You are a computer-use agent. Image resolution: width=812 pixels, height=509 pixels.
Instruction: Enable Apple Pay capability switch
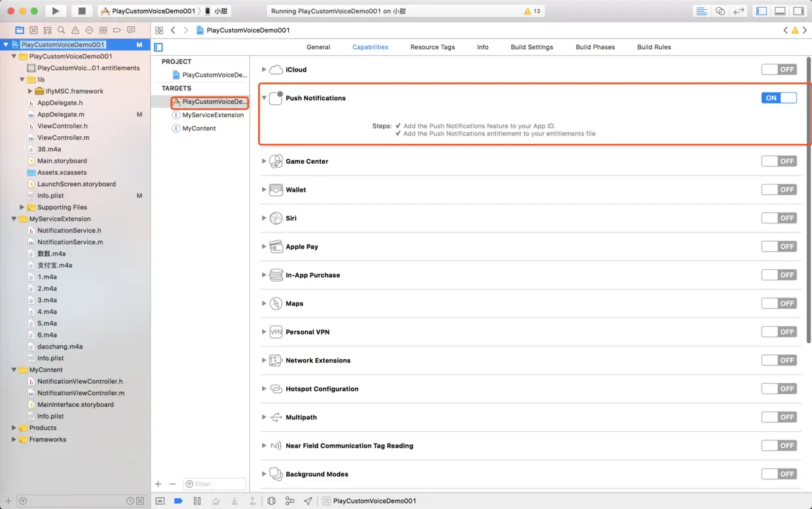pyautogui.click(x=779, y=246)
